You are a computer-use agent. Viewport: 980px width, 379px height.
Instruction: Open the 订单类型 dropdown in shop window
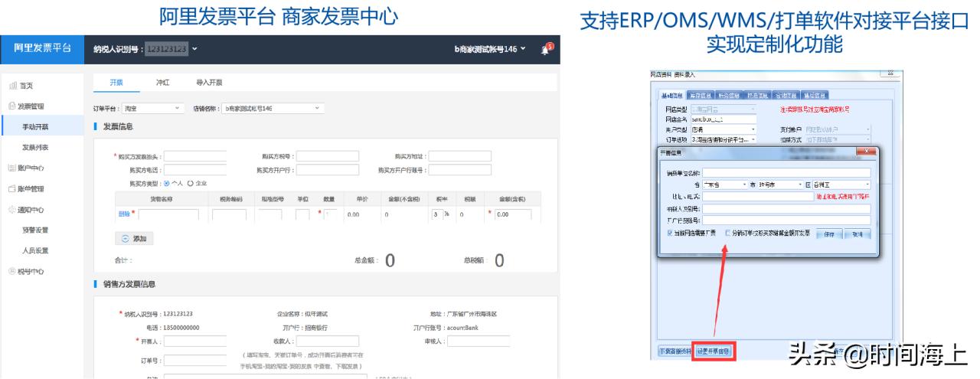(x=724, y=140)
